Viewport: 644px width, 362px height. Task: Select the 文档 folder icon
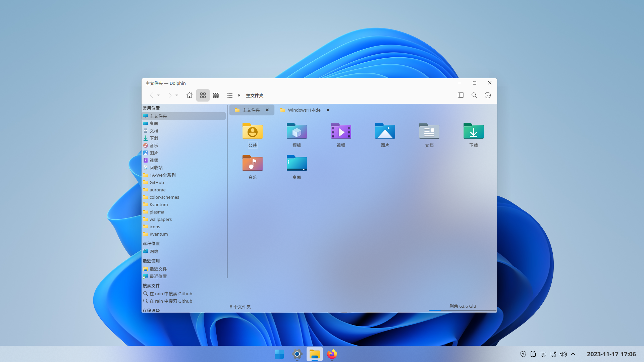[x=429, y=131]
